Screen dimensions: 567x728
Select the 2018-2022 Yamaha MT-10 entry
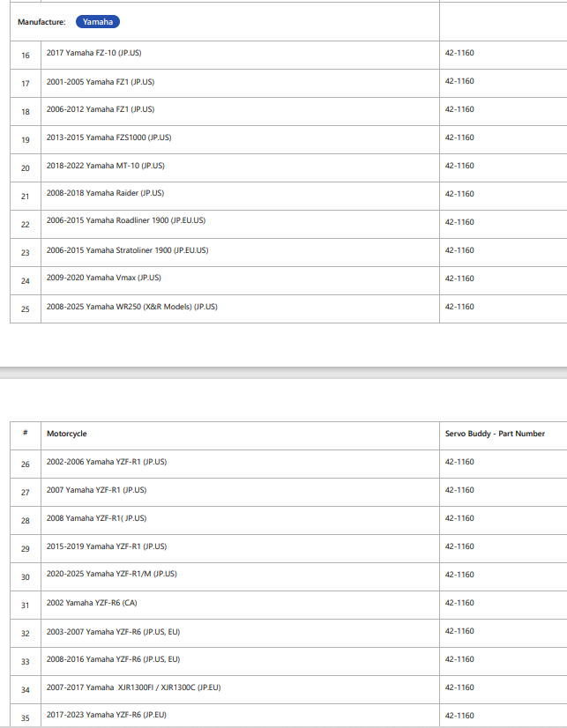tap(106, 166)
